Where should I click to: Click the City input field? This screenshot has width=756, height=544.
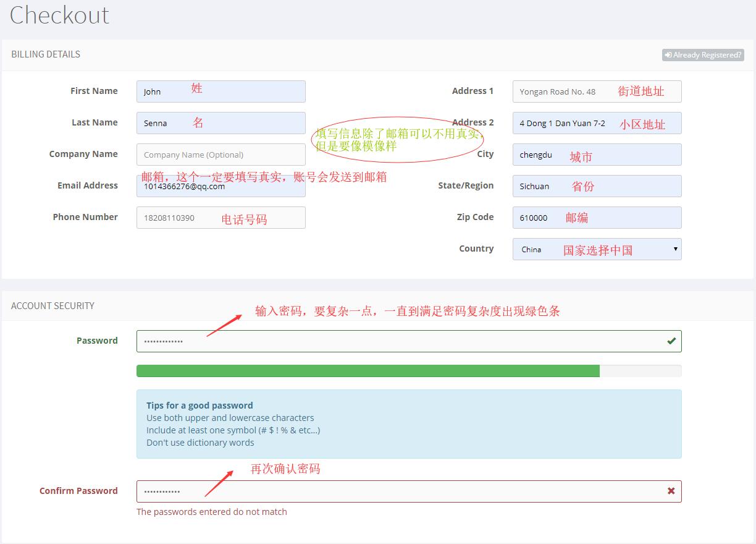[x=596, y=155]
